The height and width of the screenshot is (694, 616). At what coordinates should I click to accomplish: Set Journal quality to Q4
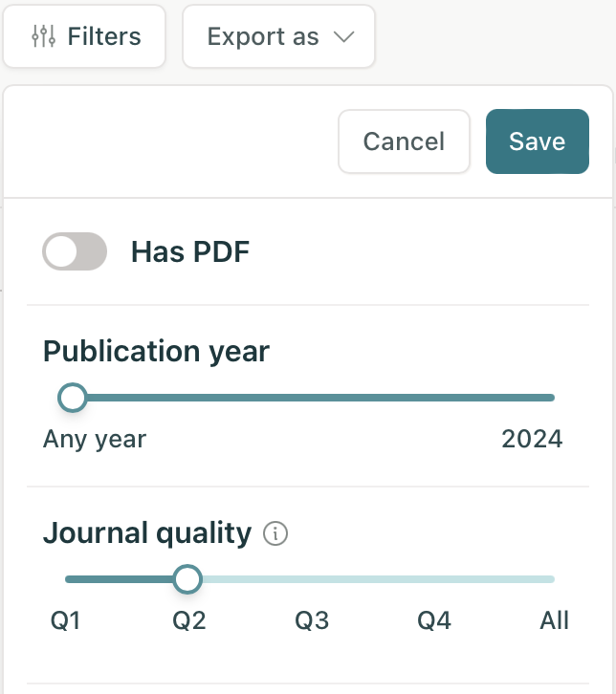pos(434,620)
